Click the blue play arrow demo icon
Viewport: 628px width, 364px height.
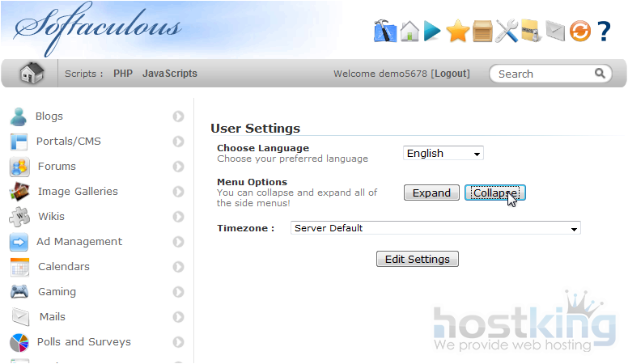432,32
